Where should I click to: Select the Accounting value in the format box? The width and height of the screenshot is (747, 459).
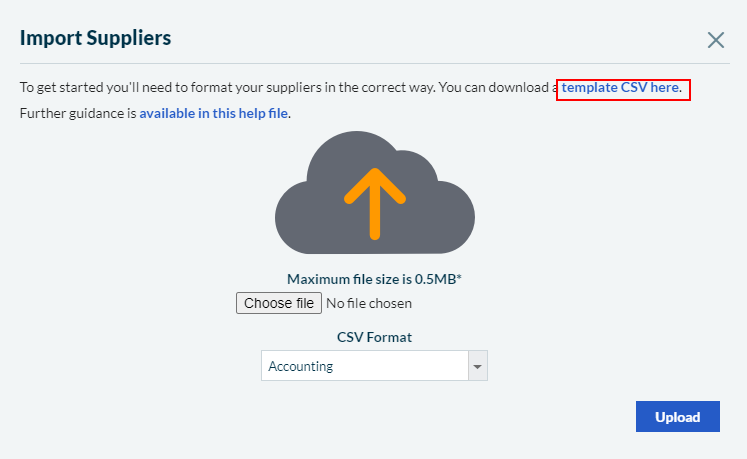(301, 366)
